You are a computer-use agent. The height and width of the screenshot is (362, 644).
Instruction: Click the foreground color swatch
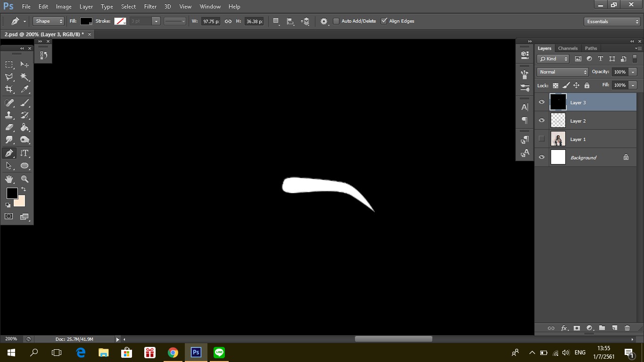pos(12,193)
